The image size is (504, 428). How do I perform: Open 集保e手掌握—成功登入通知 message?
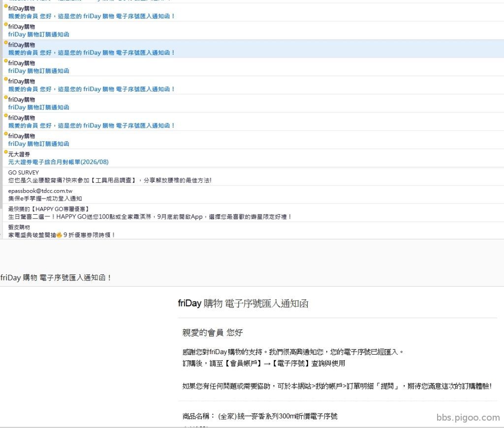click(x=45, y=198)
